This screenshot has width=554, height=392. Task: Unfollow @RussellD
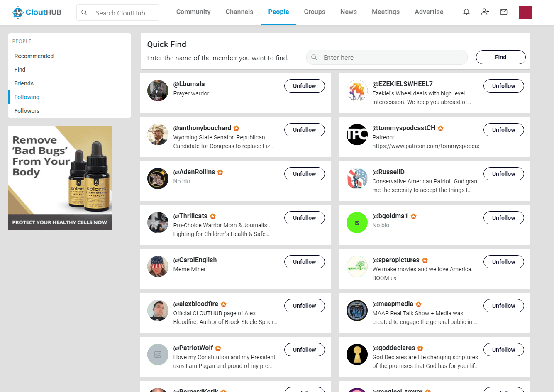[x=503, y=174]
